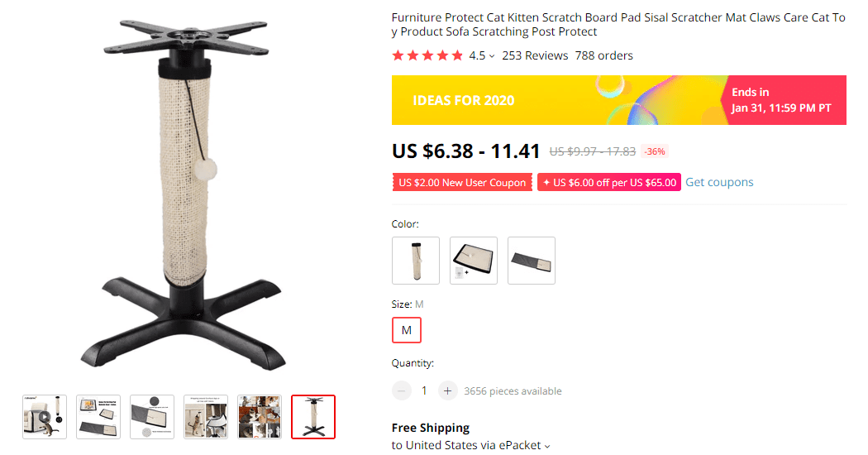Decrease quantity with the minus button
This screenshot has height=455, width=868.
point(402,390)
